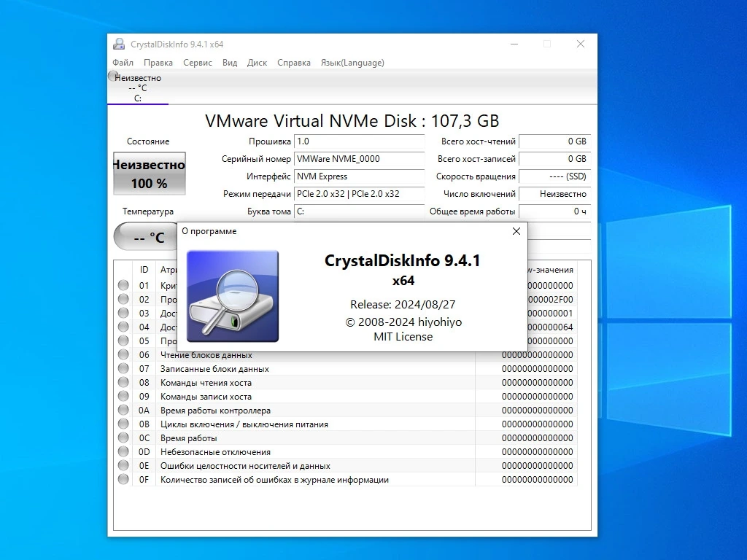Click status circle for attribute 0C

(123, 437)
